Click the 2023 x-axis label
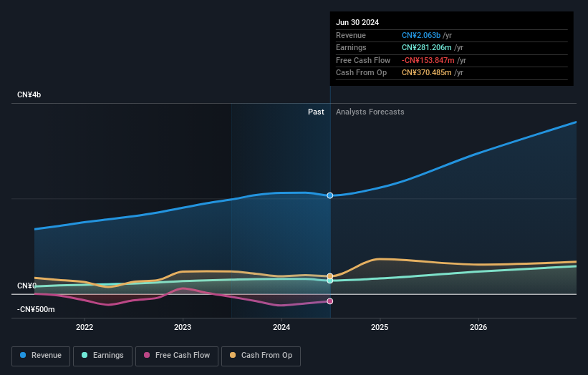 (x=183, y=327)
